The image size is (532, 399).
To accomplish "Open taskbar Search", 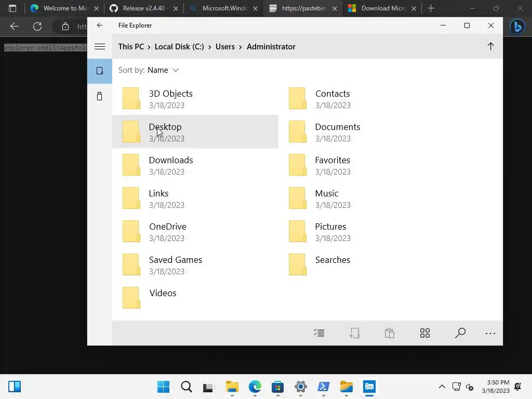I will 187,387.
